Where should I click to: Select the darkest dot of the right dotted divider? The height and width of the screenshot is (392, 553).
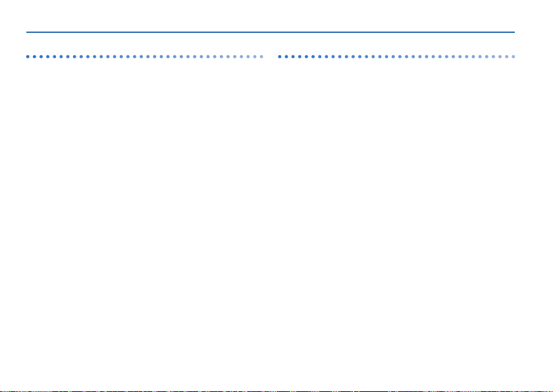pos(280,57)
